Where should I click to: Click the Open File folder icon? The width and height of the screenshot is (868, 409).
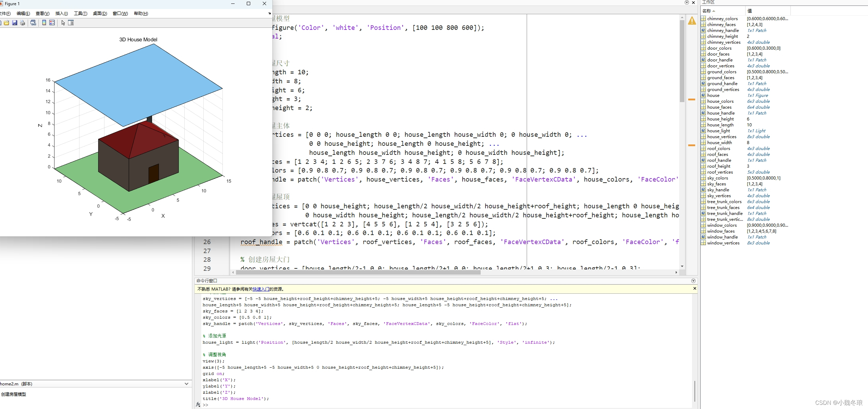7,23
